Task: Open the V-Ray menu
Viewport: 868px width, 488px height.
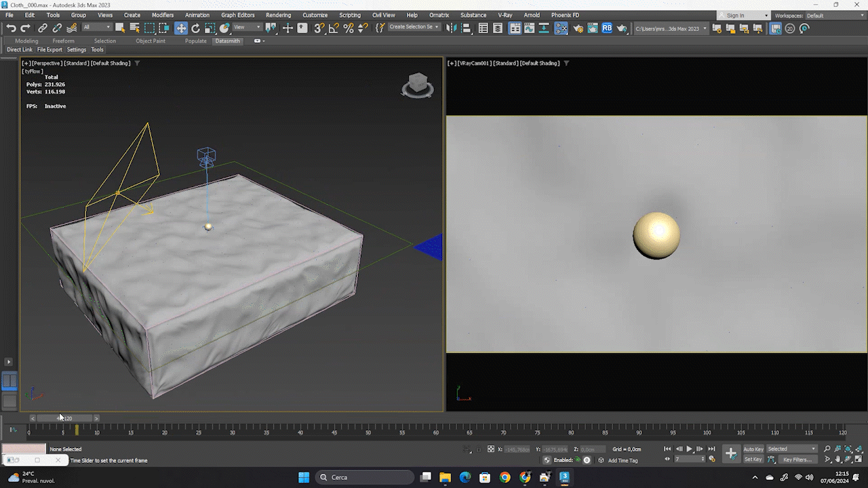Action: tap(505, 15)
